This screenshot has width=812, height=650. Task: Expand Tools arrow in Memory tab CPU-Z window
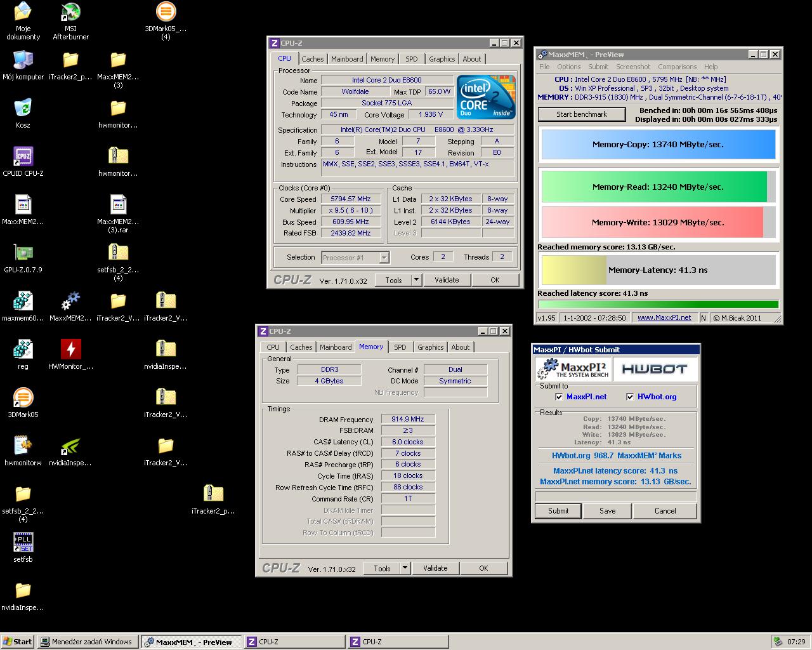pyautogui.click(x=405, y=568)
